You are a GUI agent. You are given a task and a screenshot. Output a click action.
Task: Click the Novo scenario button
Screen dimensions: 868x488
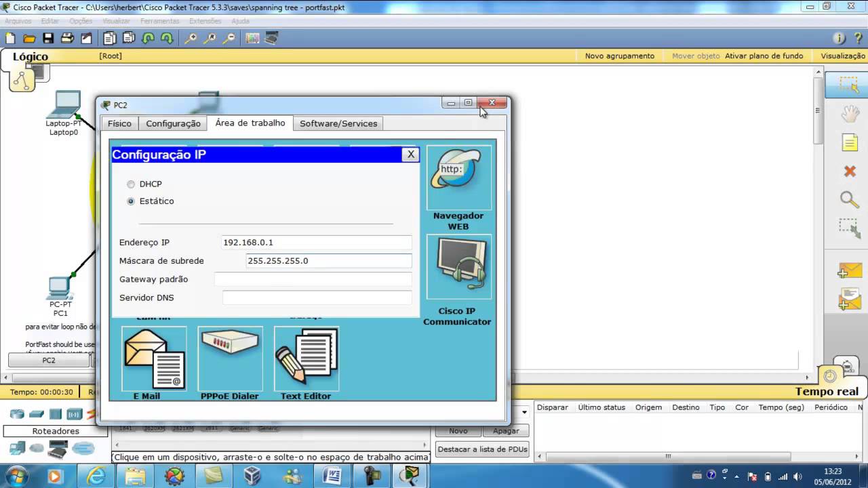click(x=458, y=431)
